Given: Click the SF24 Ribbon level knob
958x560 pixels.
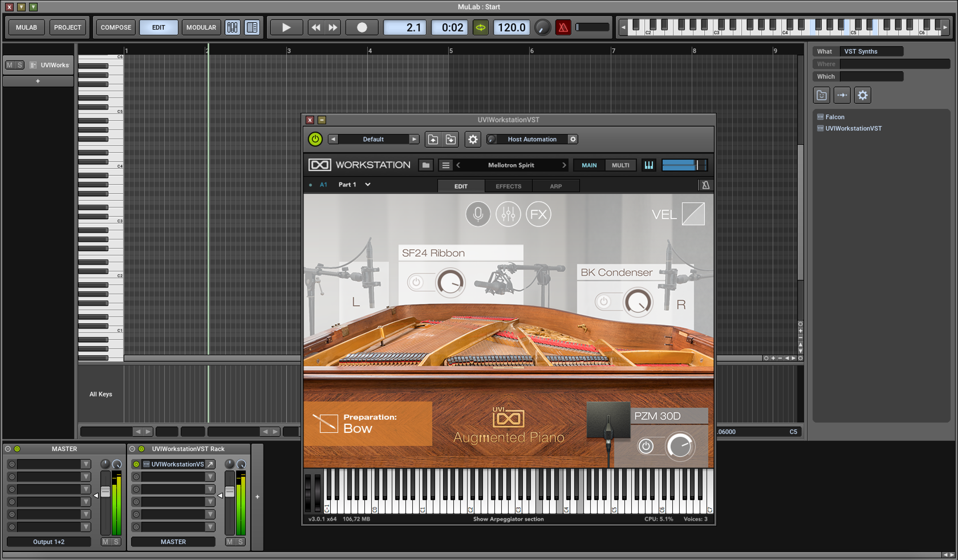Looking at the screenshot, I should pyautogui.click(x=450, y=283).
